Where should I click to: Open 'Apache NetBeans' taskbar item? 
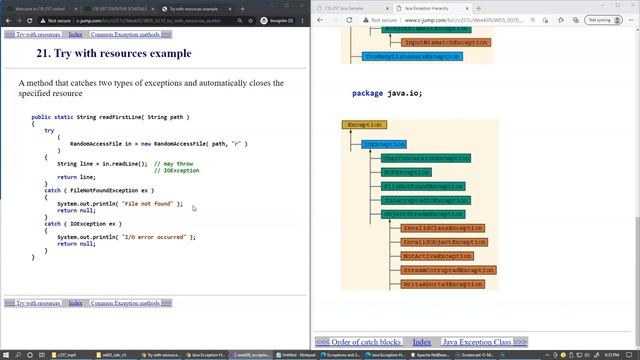tap(429, 355)
